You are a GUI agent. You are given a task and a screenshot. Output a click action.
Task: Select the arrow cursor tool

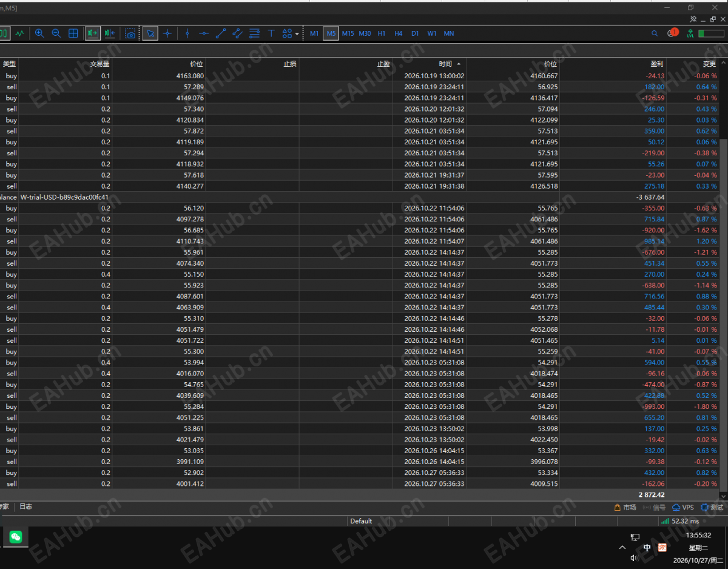click(150, 33)
